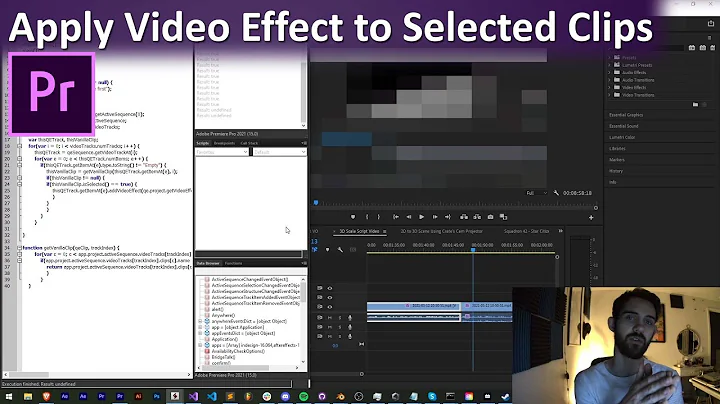The width and height of the screenshot is (720, 404).
Task: Click the timeline add marker icon
Action: pyautogui.click(x=327, y=250)
